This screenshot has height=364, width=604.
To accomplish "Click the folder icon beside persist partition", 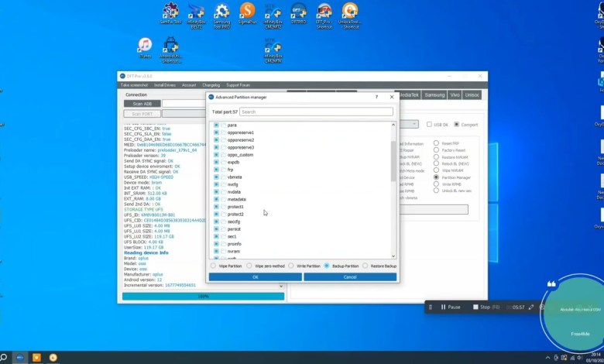I will click(x=224, y=228).
